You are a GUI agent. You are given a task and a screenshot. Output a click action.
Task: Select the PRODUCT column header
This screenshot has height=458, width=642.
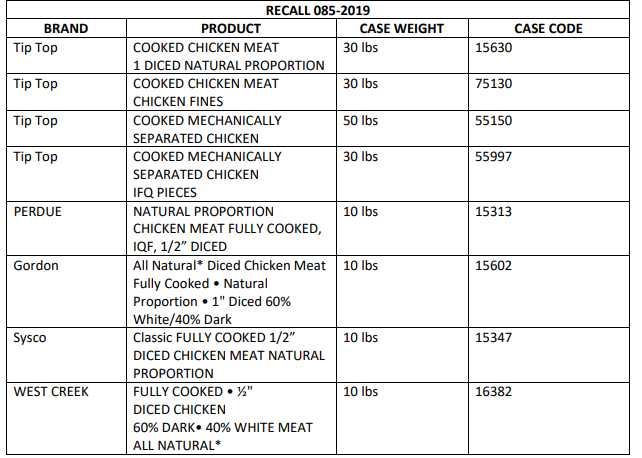(230, 29)
